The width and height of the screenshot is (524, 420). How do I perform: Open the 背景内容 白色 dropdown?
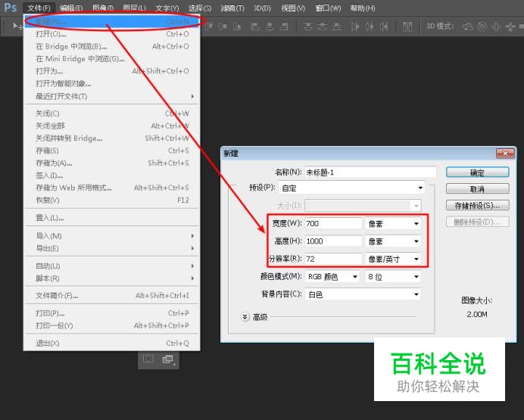363,294
